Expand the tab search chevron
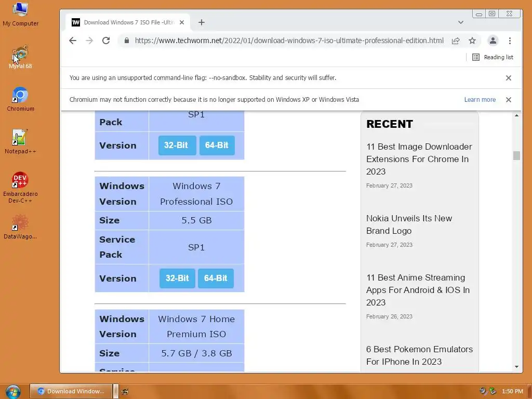The height and width of the screenshot is (399, 532). (460, 22)
